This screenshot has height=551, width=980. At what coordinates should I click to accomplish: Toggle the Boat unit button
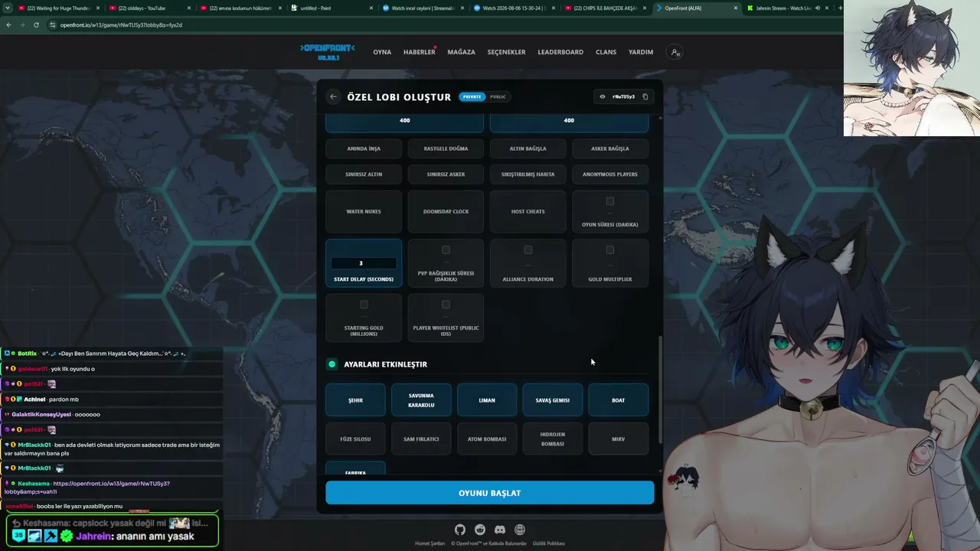[619, 400]
